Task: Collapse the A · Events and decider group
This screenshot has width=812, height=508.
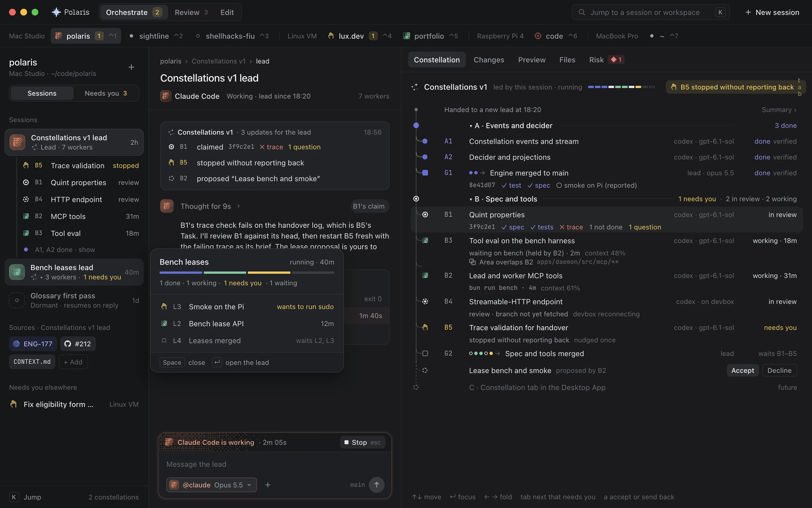Action: click(x=471, y=126)
